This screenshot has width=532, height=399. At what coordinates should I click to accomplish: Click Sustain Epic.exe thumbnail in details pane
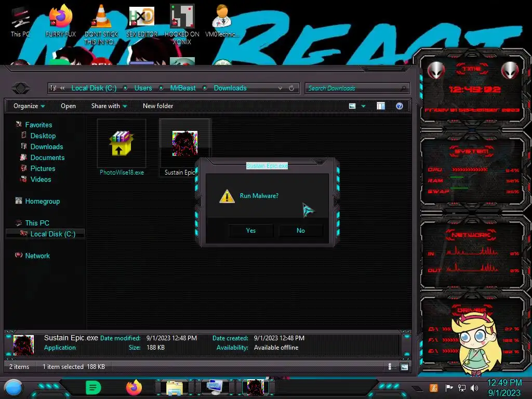point(23,345)
